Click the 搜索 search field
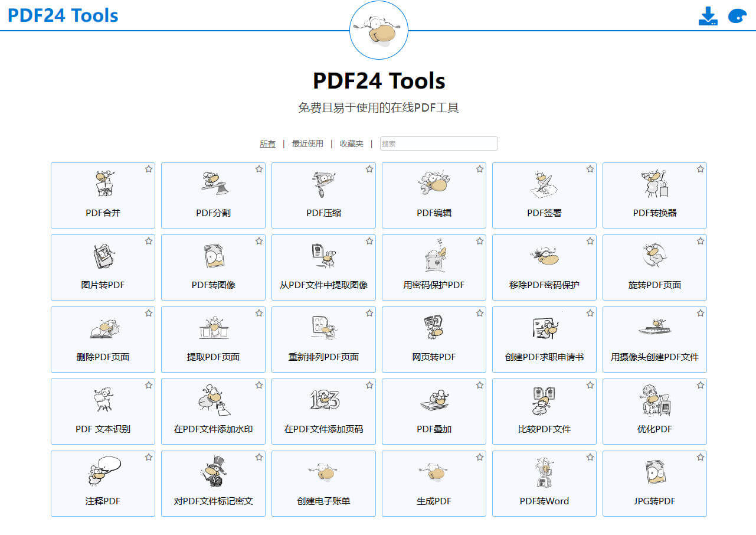The image size is (756, 535). [x=439, y=143]
